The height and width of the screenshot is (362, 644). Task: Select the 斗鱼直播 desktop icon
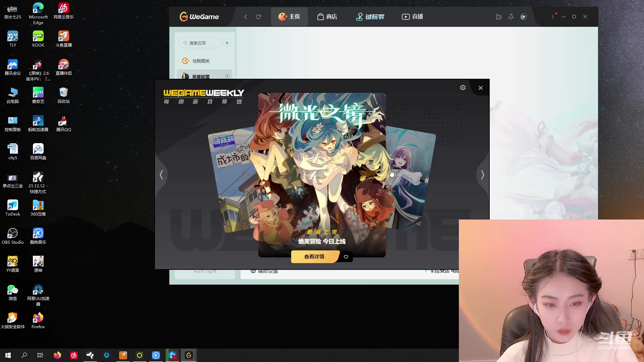tap(64, 39)
